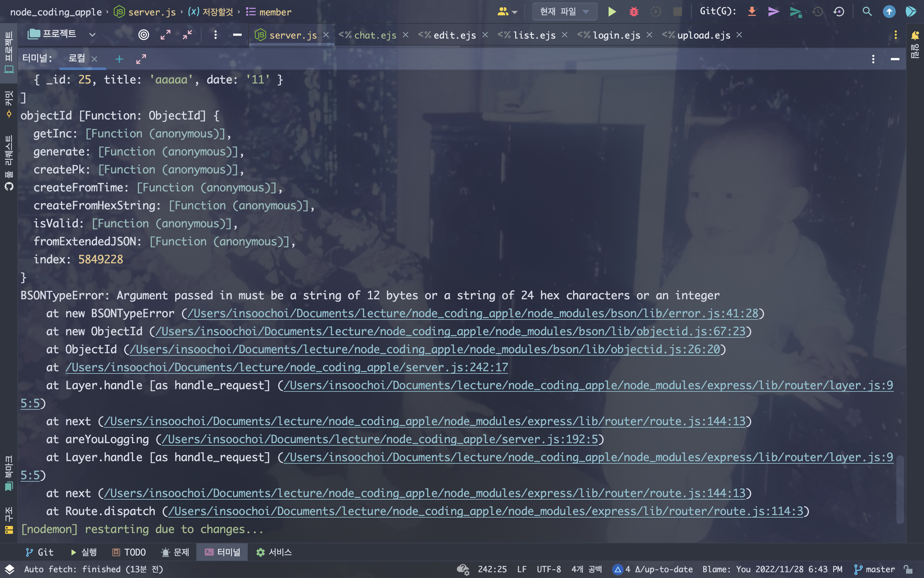Open bson error.js:41:28 stack link
This screenshot has height=578, width=924.
tap(473, 313)
